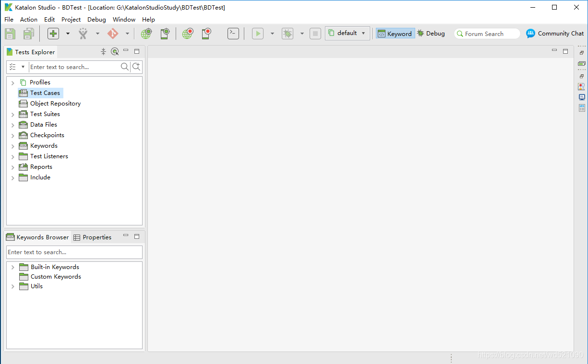Open the Debug menu in the menu bar

click(x=96, y=20)
